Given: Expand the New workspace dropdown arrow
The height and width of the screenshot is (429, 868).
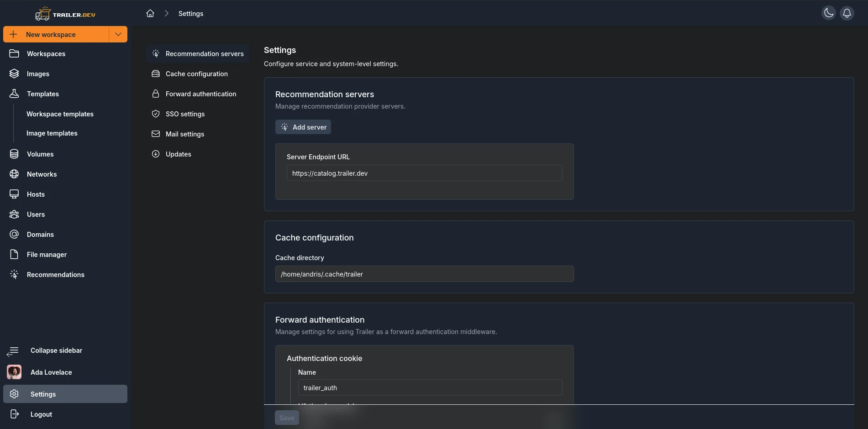Looking at the screenshot, I should (x=118, y=34).
